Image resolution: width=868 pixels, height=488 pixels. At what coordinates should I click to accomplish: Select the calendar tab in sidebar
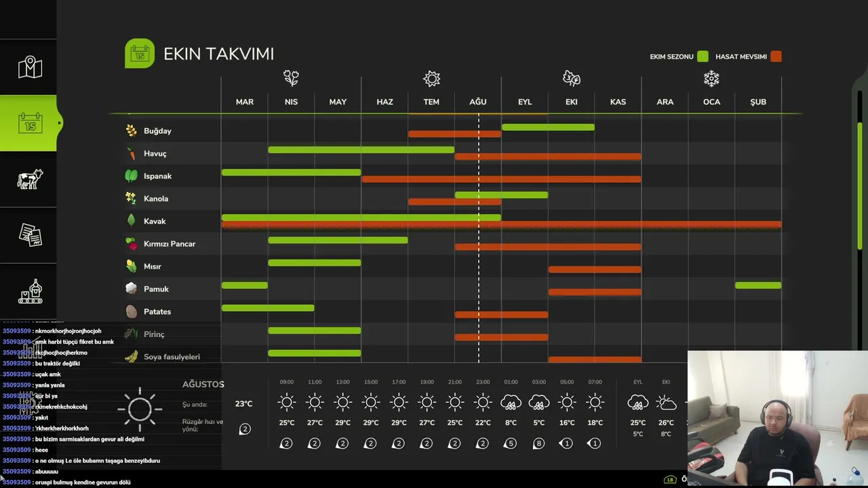[x=30, y=123]
